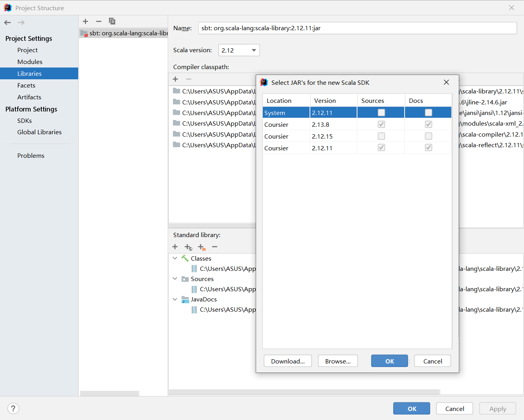Sort by Location column header
Viewport: 524px width, 420px height.
point(286,100)
